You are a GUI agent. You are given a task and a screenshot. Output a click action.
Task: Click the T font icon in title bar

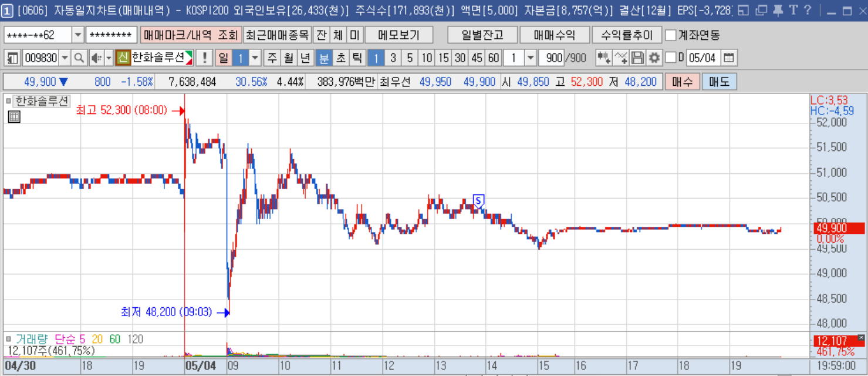[x=793, y=10]
